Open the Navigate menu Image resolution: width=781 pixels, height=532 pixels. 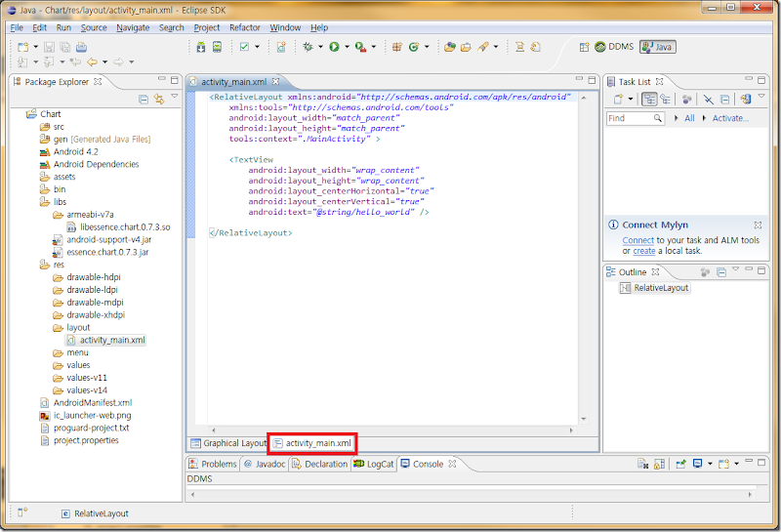pyautogui.click(x=133, y=27)
